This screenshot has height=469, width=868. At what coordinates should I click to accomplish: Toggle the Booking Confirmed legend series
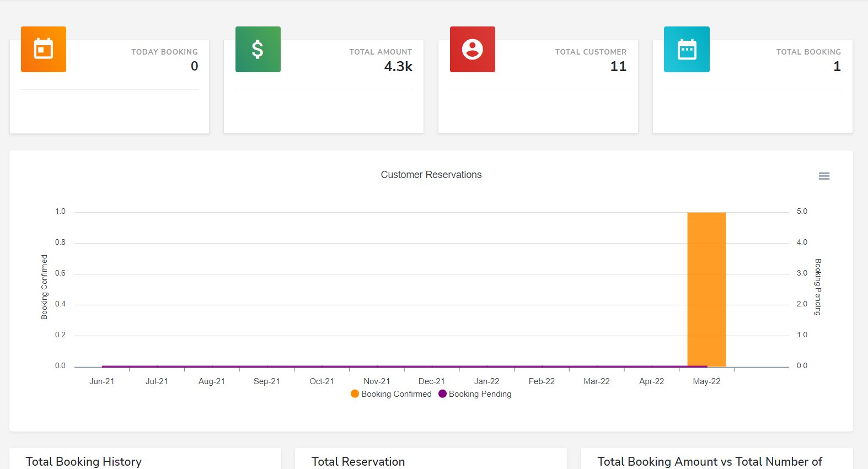tap(396, 394)
